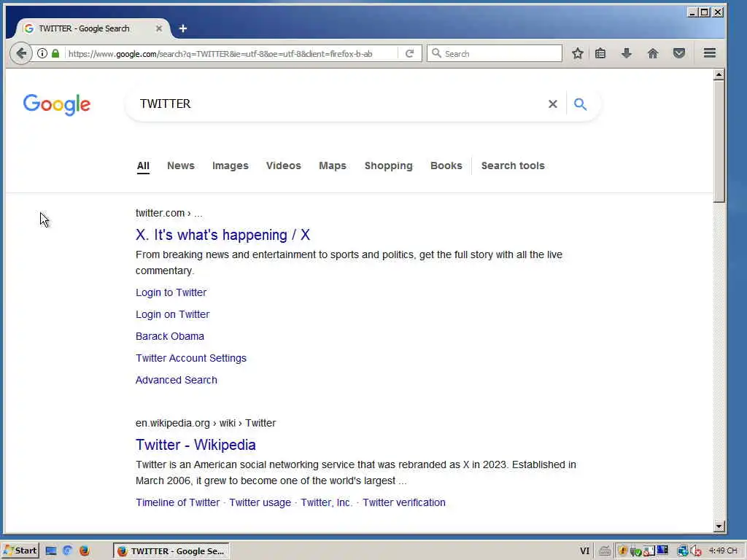The height and width of the screenshot is (560, 747).
Task: Click the magnifier in Firefox search bar
Action: pos(436,53)
